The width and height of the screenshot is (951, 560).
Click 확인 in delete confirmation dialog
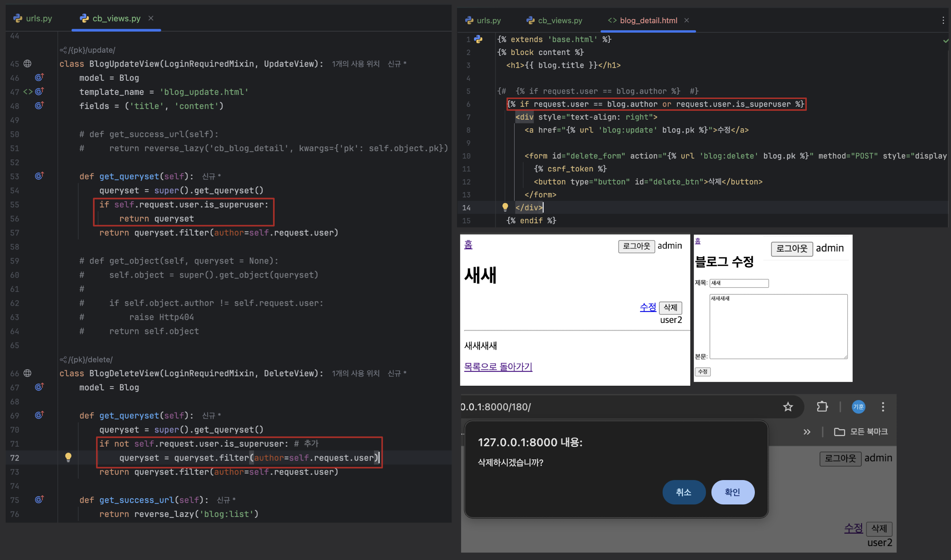click(x=732, y=492)
